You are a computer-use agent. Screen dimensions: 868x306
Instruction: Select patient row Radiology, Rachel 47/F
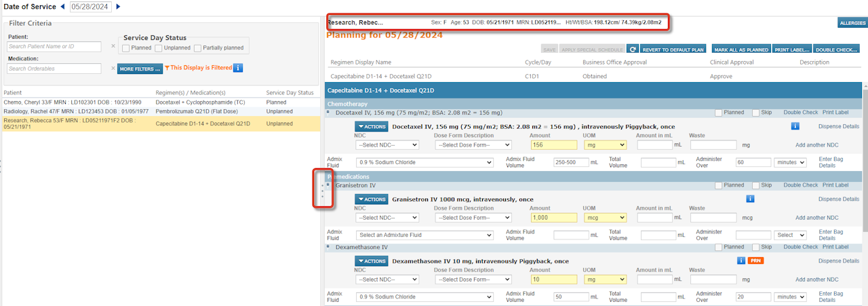click(x=160, y=111)
